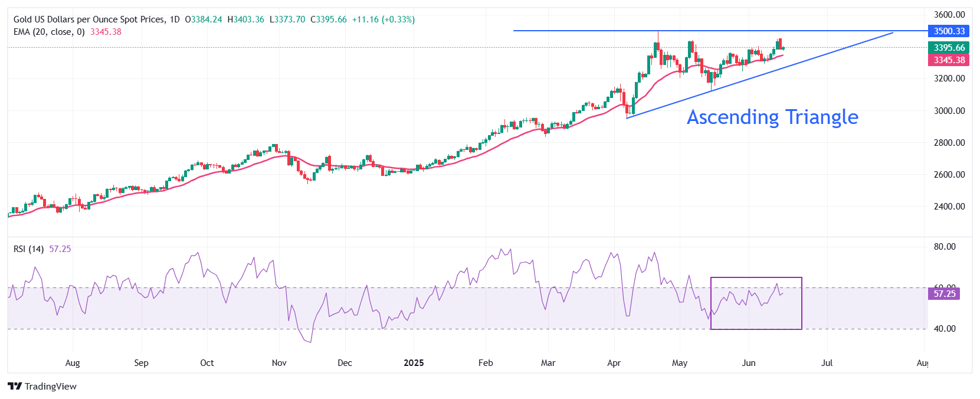Viewport: 980px width, 399px height.
Task: Open the Gold US Dollars per Ounce title
Action: tap(96, 19)
